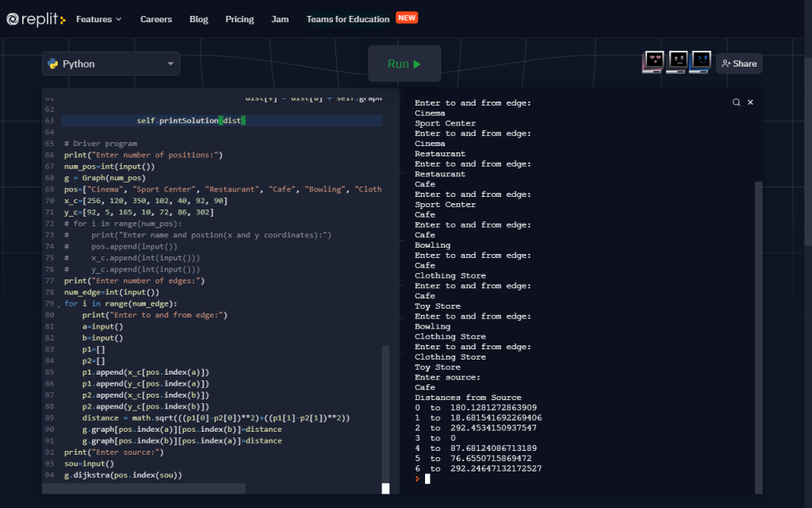The width and height of the screenshot is (812, 508).
Task: Click console value 292.4534150937547
Action: 493,428
